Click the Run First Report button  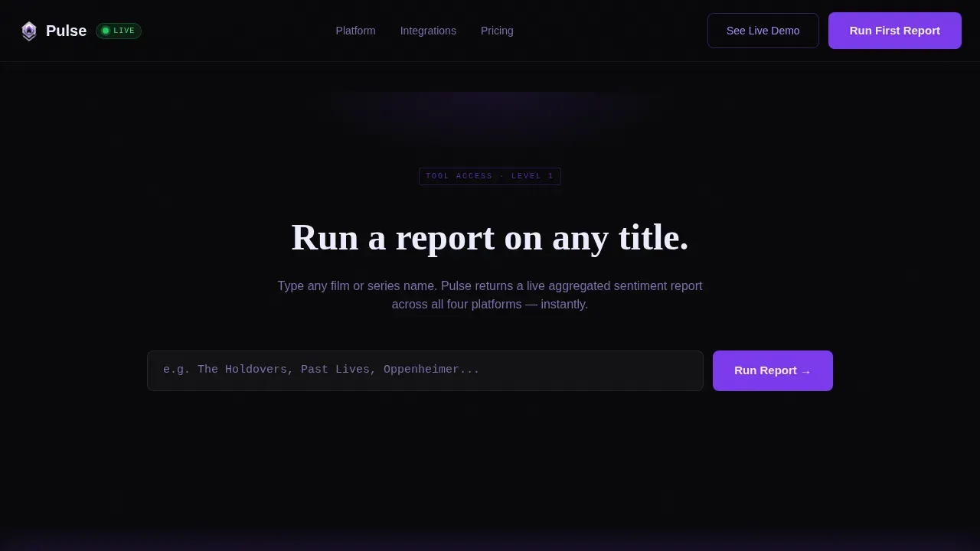point(895,31)
